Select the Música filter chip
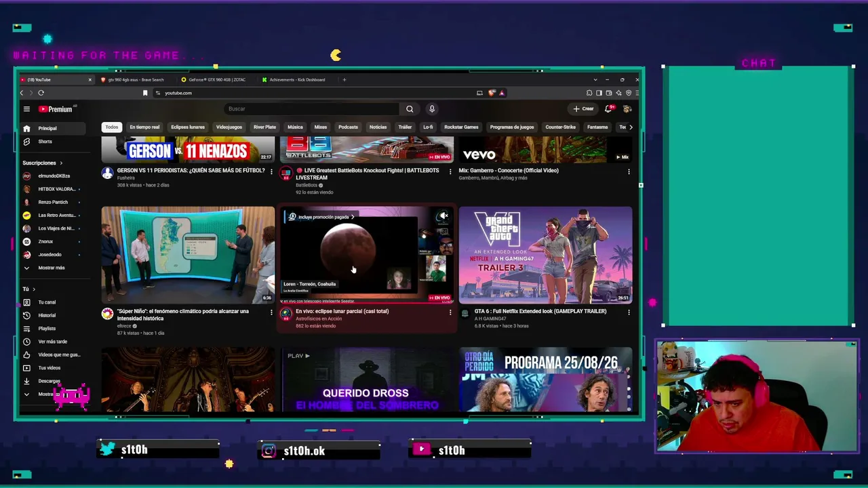The width and height of the screenshot is (868, 488). click(x=295, y=127)
